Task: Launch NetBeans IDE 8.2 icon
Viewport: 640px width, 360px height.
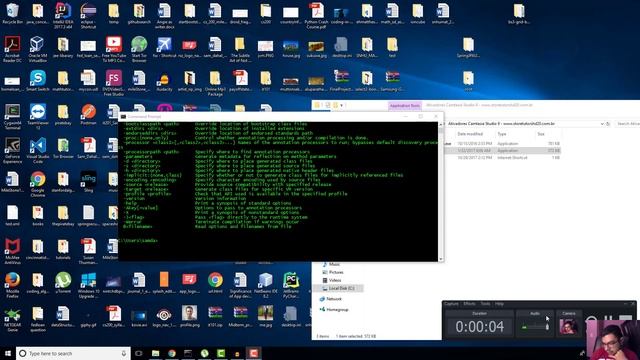Action: pos(265,285)
